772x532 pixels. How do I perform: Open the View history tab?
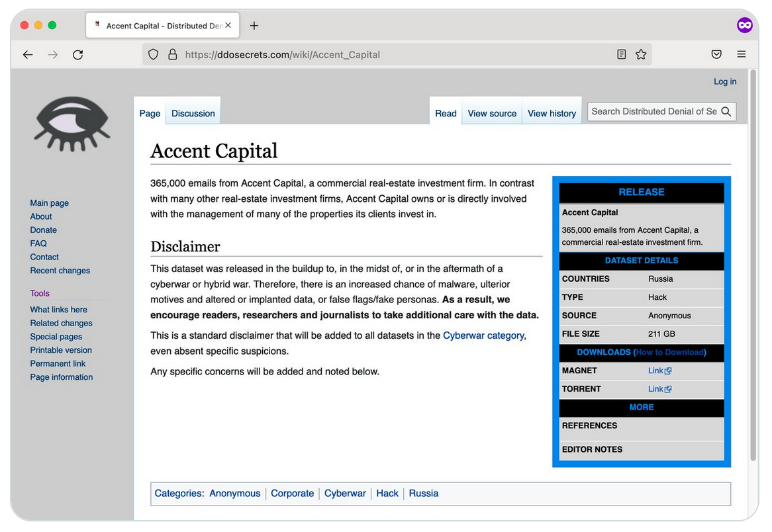(x=552, y=114)
